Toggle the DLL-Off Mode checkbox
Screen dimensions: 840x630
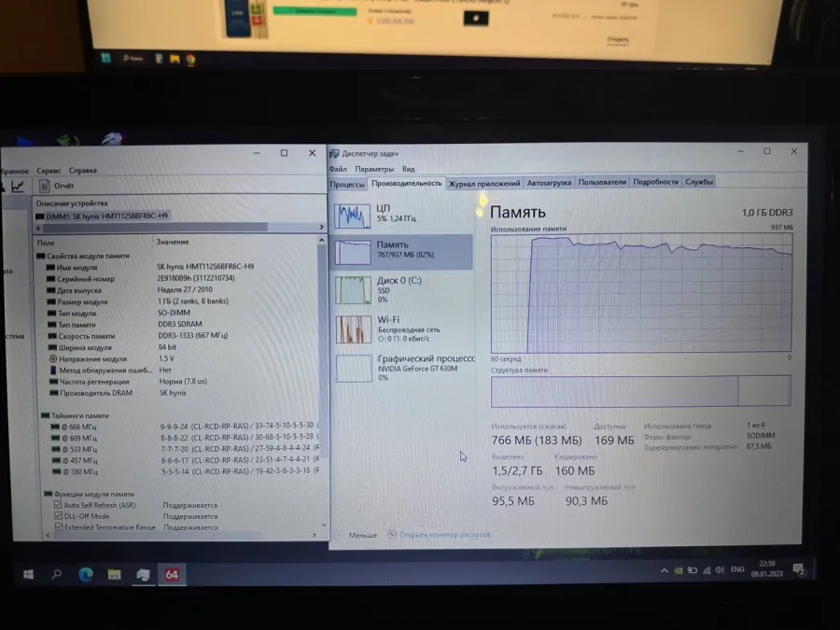(x=59, y=516)
